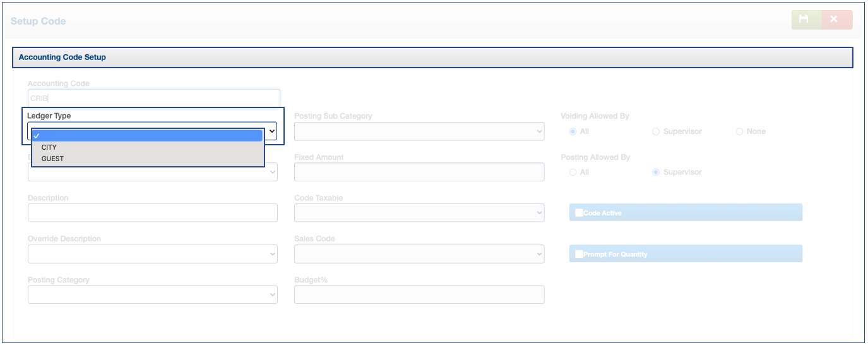Viewport: 868px width, 345px height.
Task: Click the Ledger Type dropdown arrow
Action: (272, 131)
